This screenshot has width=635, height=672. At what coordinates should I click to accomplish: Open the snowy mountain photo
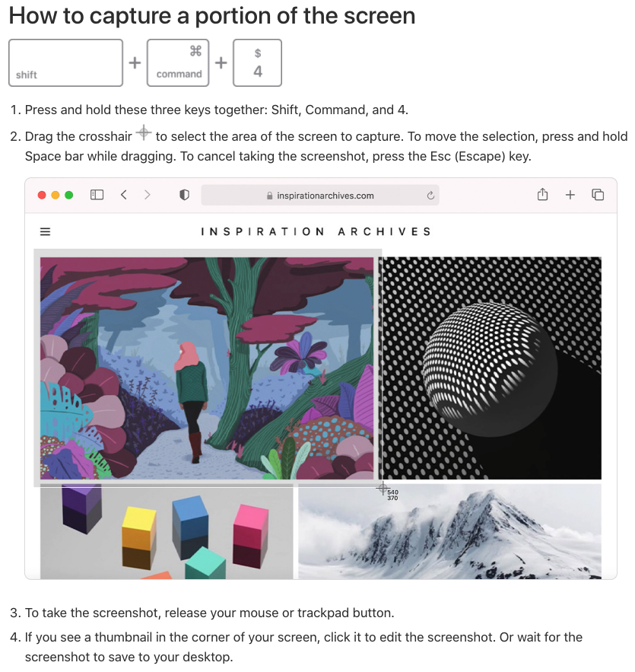(x=449, y=532)
